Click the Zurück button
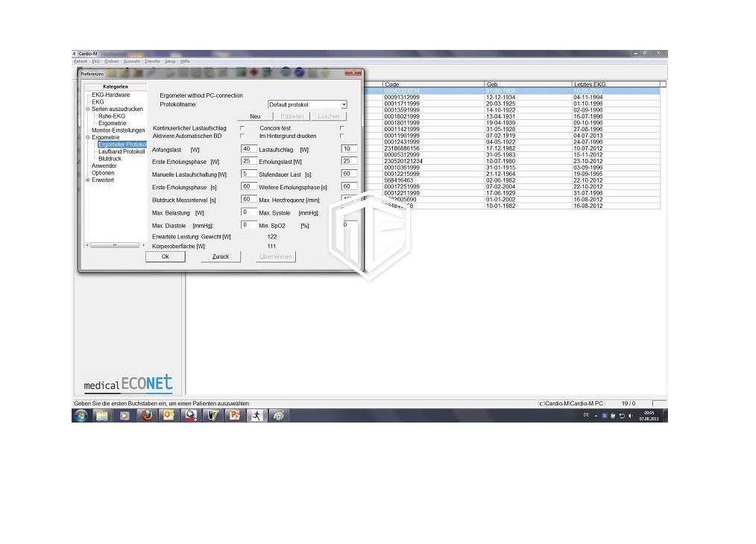 point(221,257)
